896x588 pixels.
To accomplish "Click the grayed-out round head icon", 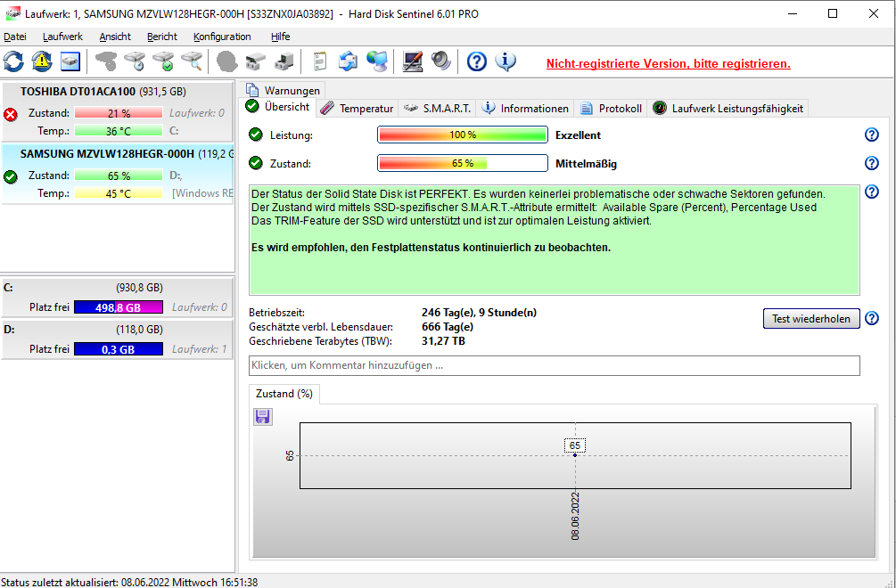I will point(226,61).
